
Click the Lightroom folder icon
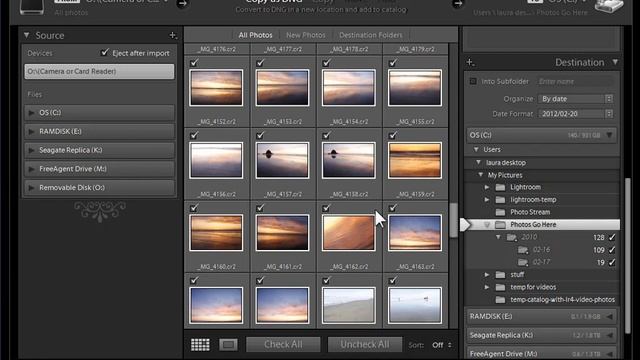[x=500, y=187]
